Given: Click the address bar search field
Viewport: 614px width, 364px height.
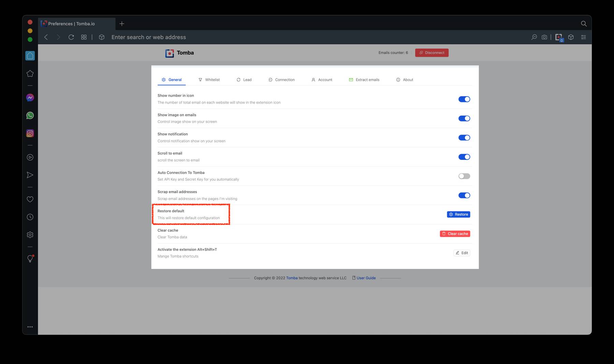Looking at the screenshot, I should tap(149, 37).
